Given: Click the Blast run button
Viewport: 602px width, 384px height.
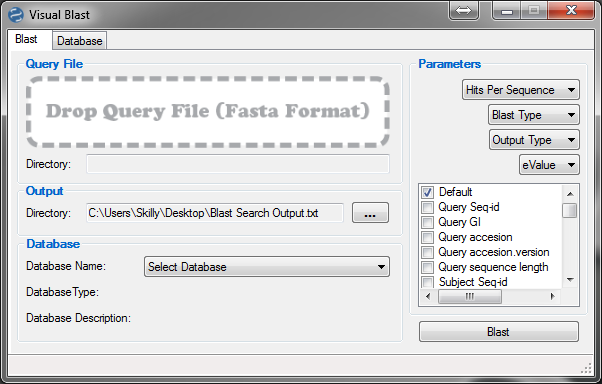Looking at the screenshot, I should coord(498,332).
